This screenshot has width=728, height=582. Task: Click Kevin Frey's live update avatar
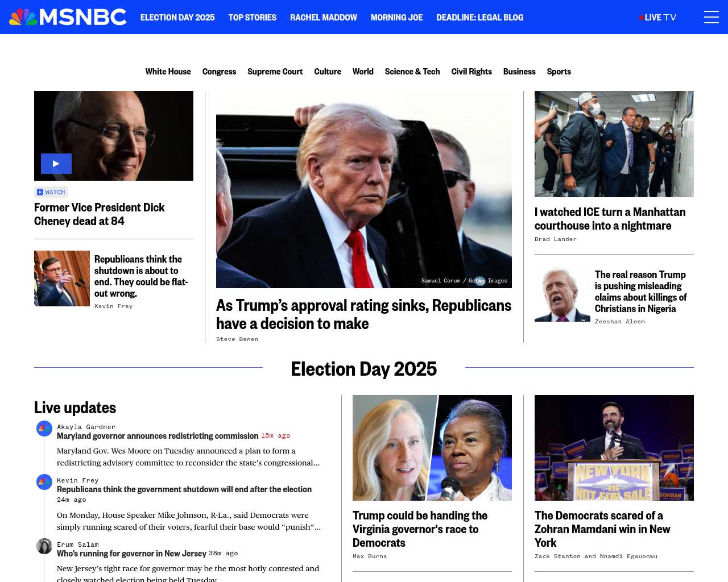tap(44, 482)
